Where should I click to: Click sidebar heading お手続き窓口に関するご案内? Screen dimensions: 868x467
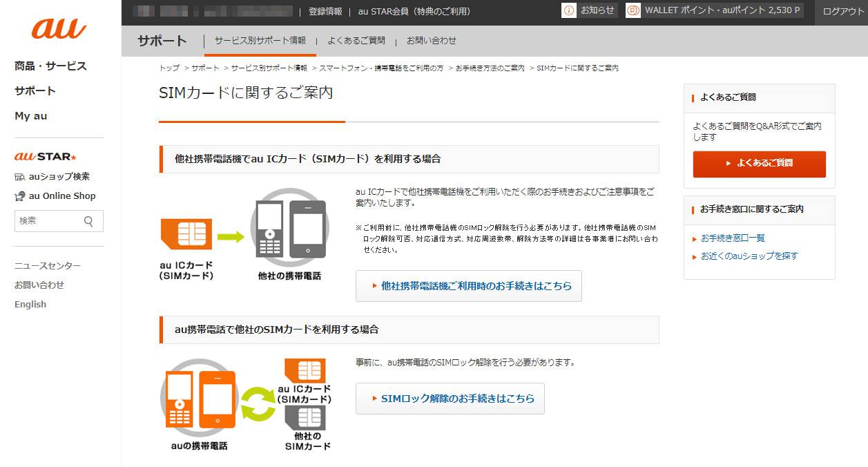(x=752, y=209)
